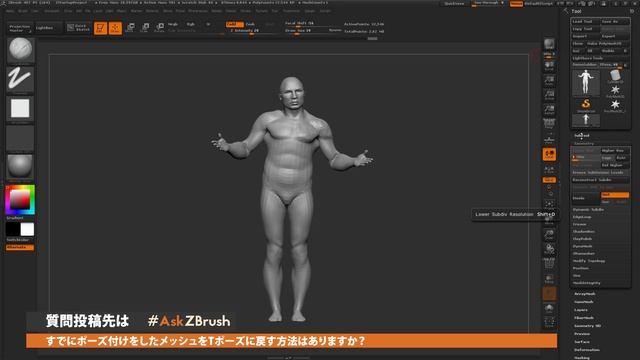Click the PolyF draw polyframe icon
The image size is (640, 360).
[x=549, y=264]
